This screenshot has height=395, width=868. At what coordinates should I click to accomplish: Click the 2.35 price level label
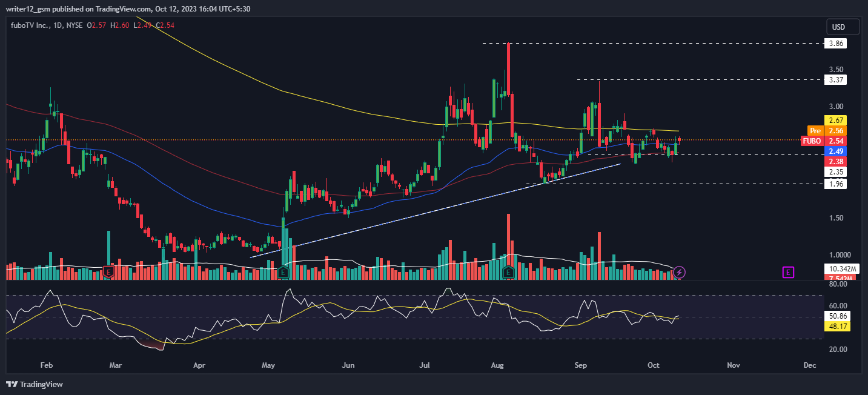tap(836, 171)
